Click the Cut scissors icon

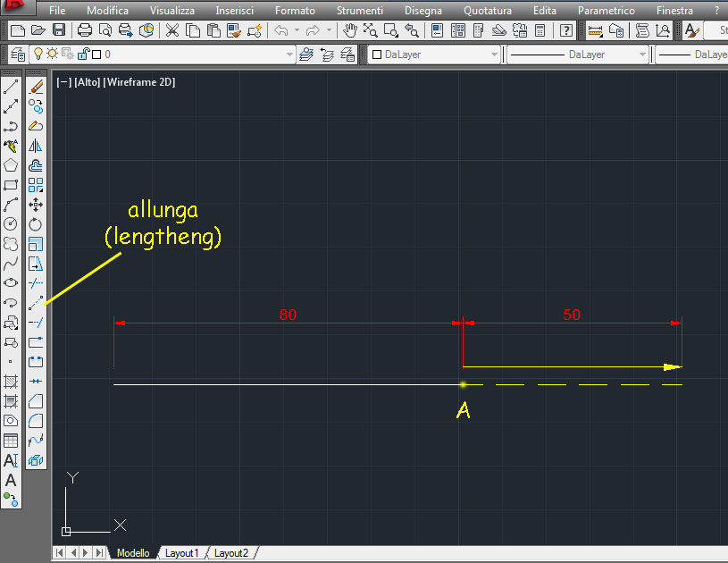(172, 30)
